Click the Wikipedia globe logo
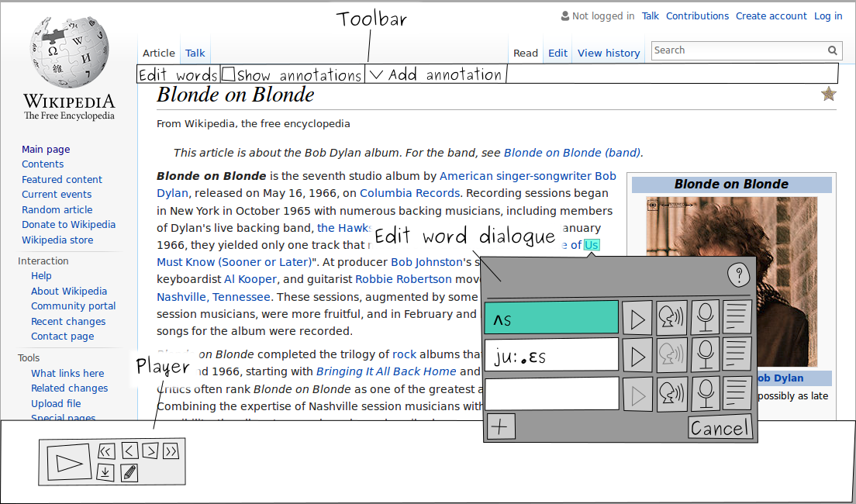 coord(69,53)
